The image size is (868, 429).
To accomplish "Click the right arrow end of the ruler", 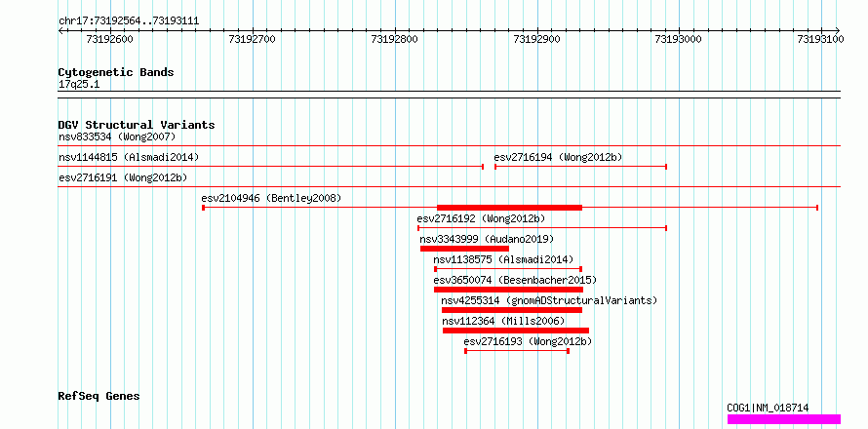I will [x=838, y=30].
